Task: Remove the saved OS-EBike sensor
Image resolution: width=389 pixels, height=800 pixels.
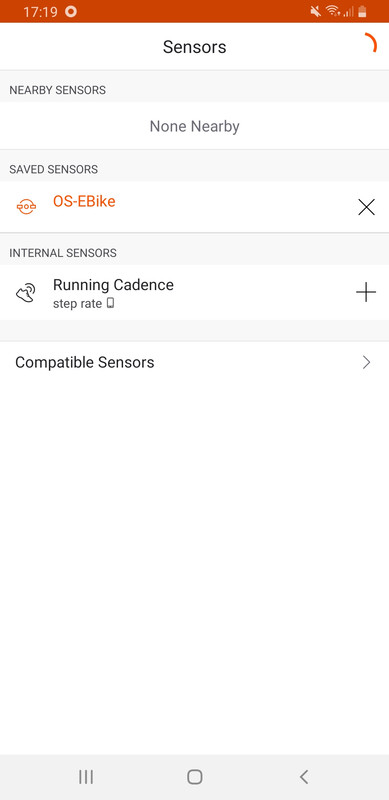Action: 366,207
